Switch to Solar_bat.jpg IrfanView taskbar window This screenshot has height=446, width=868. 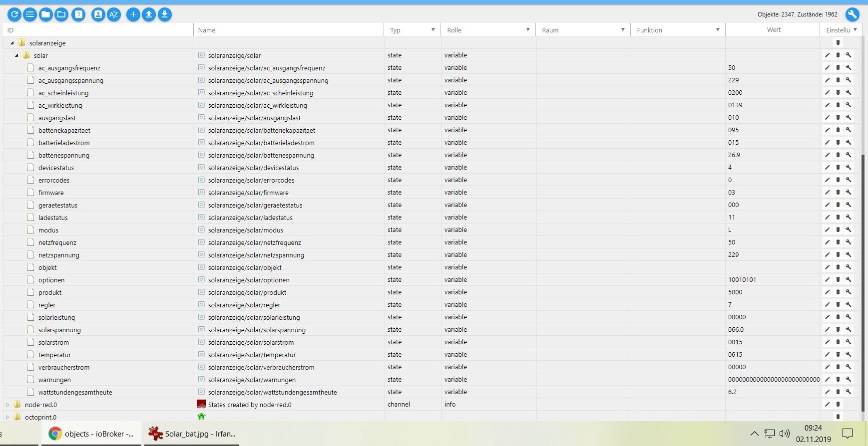tap(192, 434)
